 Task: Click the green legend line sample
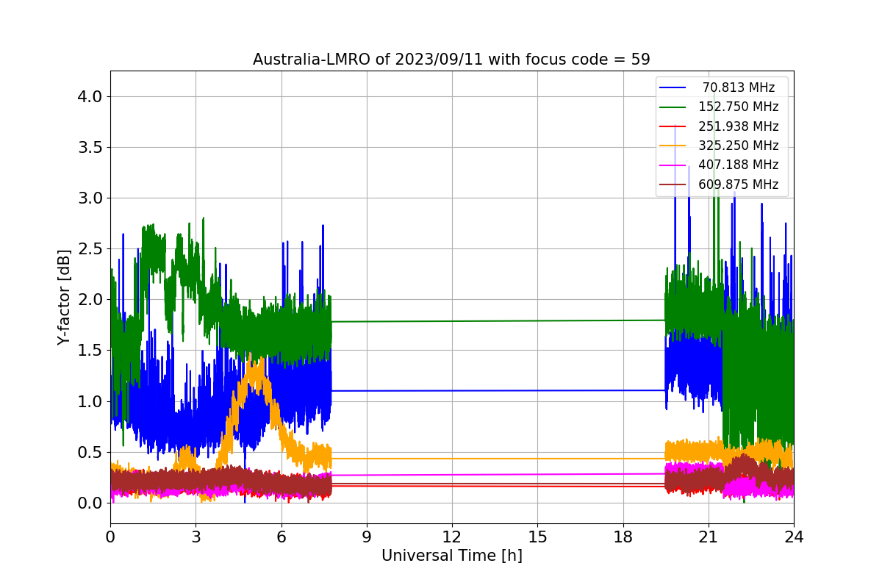[x=673, y=107]
